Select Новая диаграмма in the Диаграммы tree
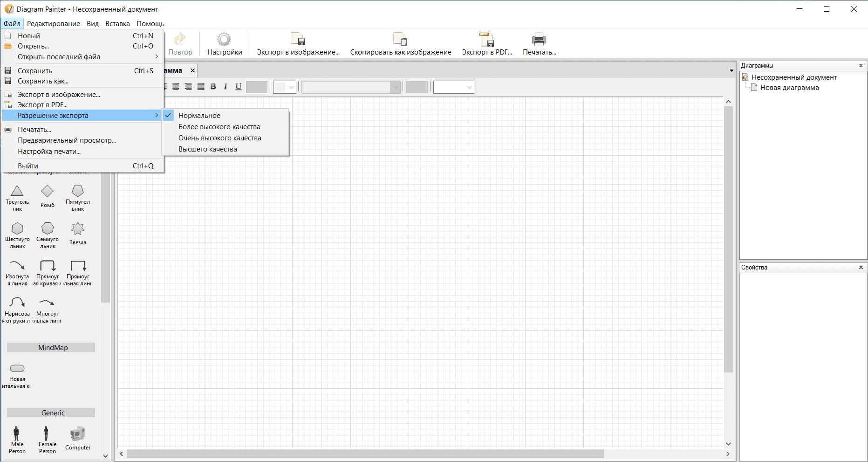 tap(789, 88)
